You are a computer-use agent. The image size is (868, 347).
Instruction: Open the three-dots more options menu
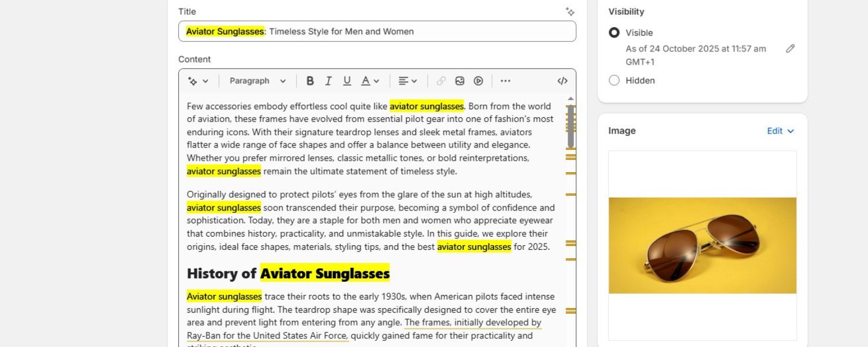(x=505, y=81)
